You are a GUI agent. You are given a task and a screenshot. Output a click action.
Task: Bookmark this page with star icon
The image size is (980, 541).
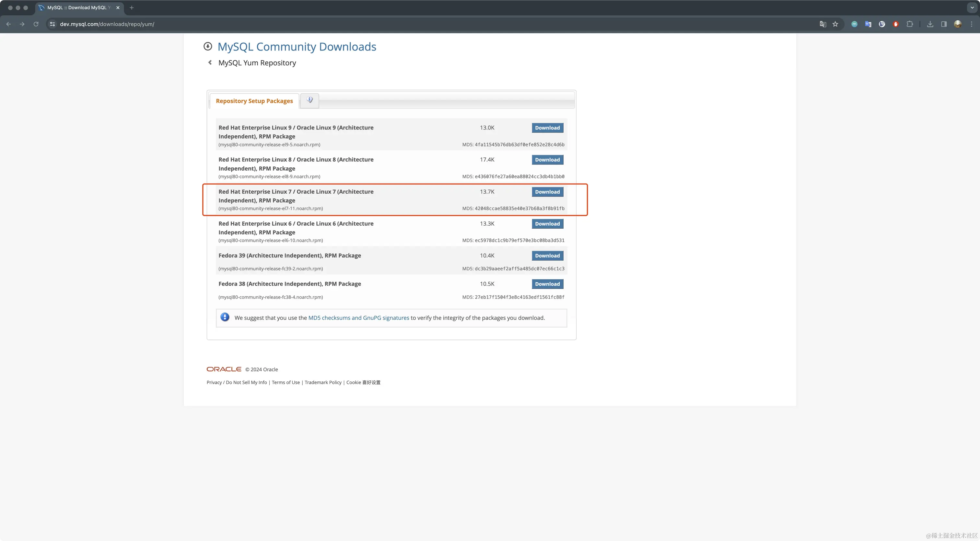[835, 24]
